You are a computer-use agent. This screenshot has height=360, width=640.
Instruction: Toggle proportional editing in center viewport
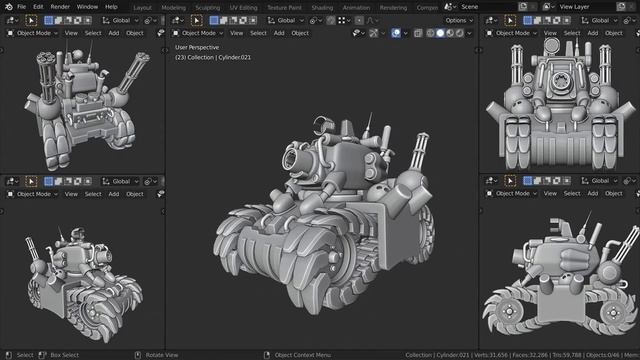[x=359, y=20]
